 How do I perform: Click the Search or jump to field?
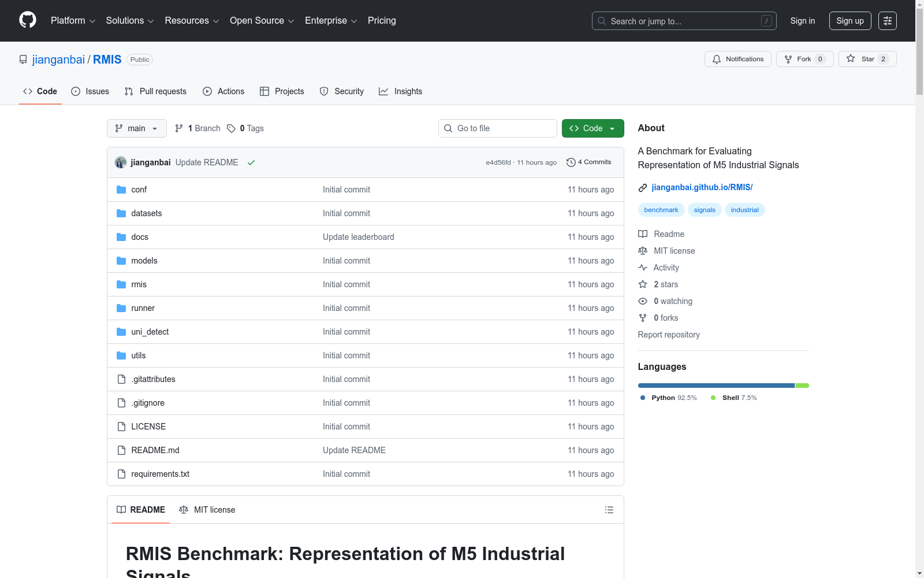point(684,21)
